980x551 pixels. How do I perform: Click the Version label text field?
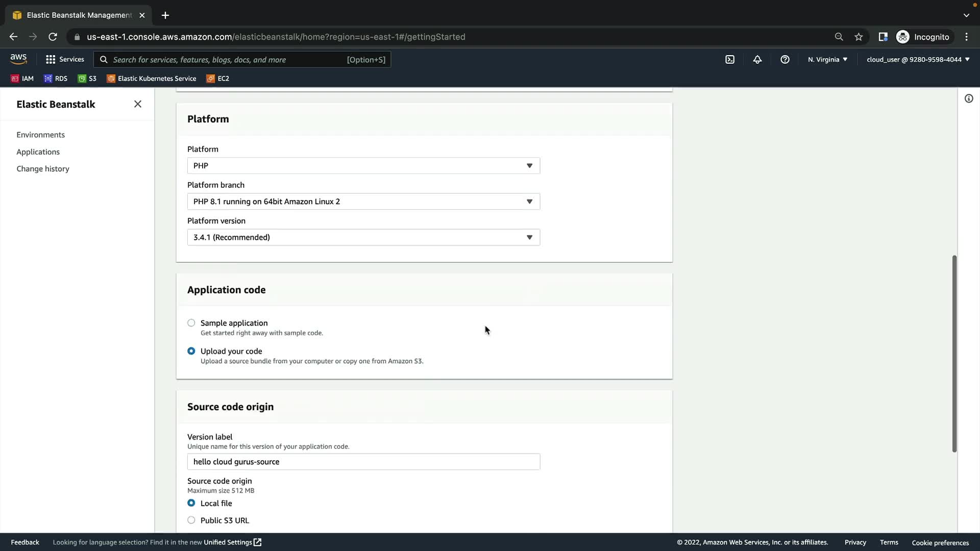(363, 462)
